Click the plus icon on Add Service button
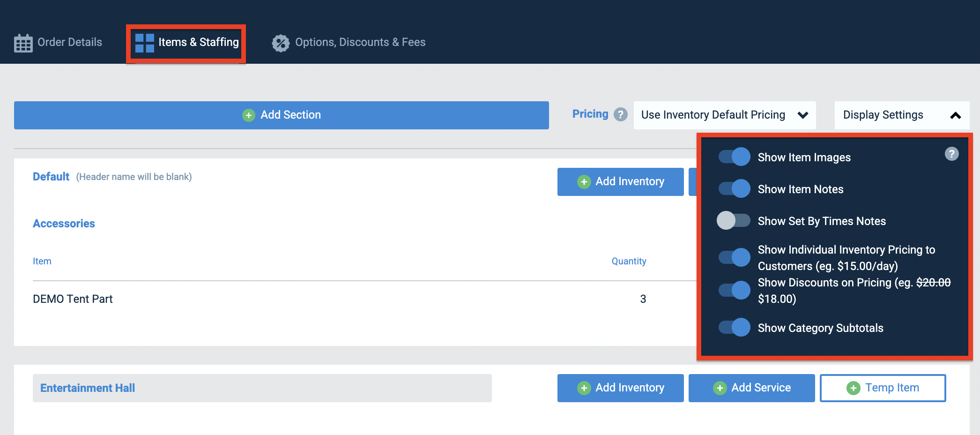This screenshot has width=980, height=435. [720, 388]
